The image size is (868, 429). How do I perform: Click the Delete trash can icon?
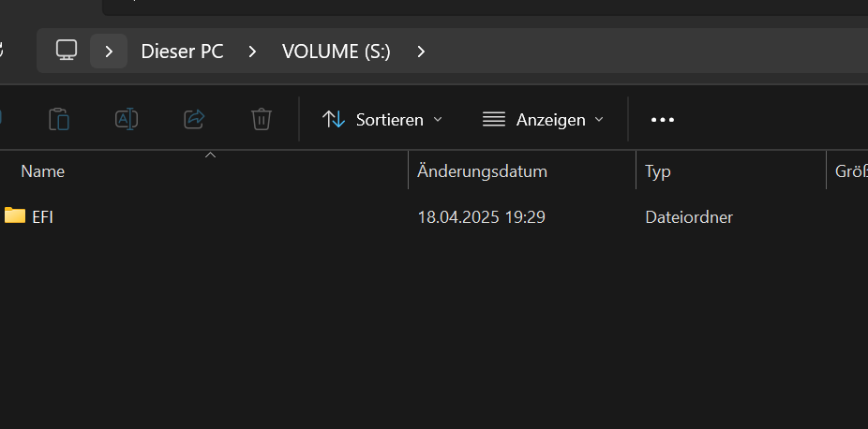tap(262, 119)
